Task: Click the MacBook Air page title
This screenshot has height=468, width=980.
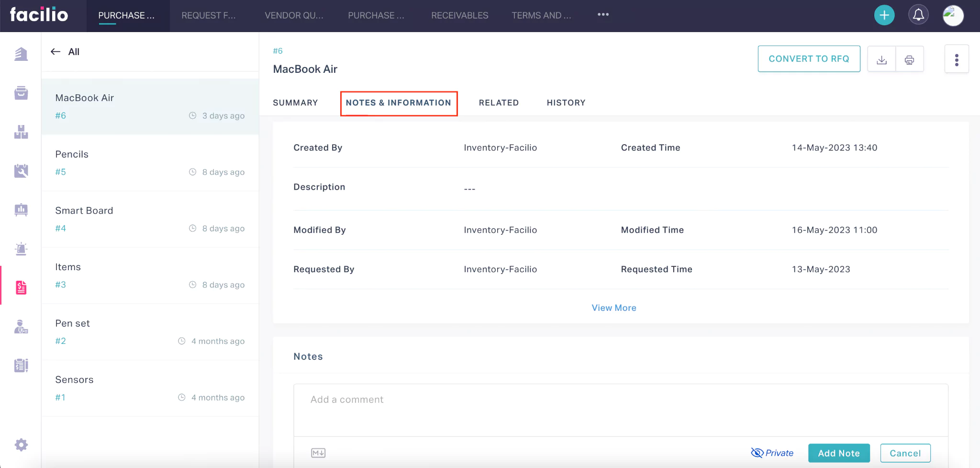Action: tap(305, 69)
